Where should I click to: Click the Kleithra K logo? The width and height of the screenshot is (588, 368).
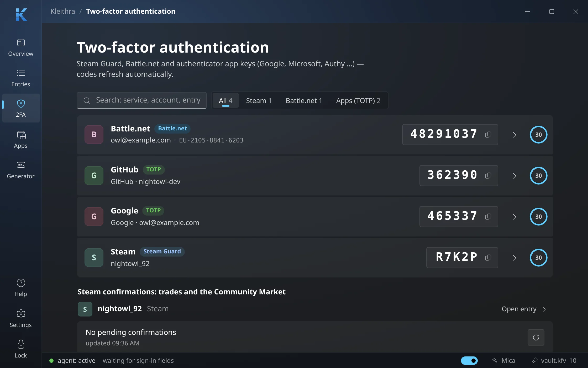point(21,15)
